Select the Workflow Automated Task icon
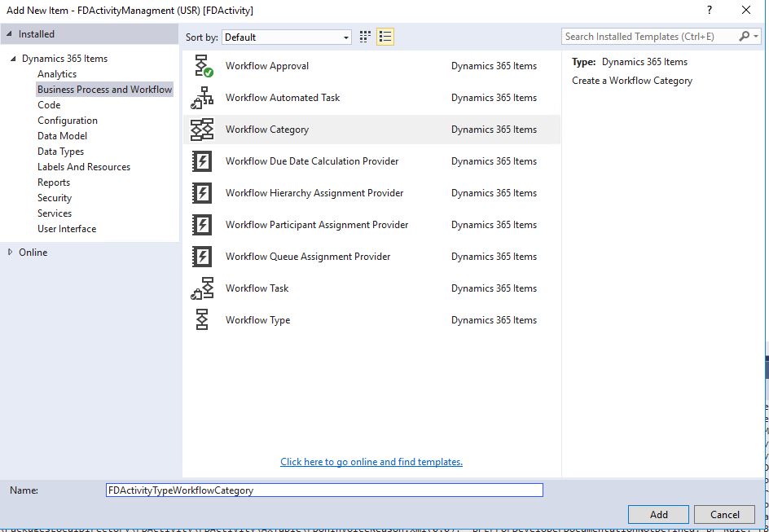The width and height of the screenshot is (769, 532). coord(201,98)
